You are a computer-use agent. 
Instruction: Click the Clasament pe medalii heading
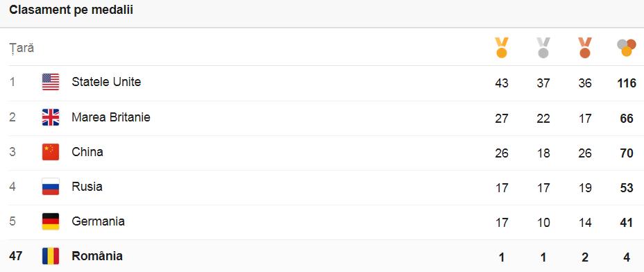coord(71,10)
